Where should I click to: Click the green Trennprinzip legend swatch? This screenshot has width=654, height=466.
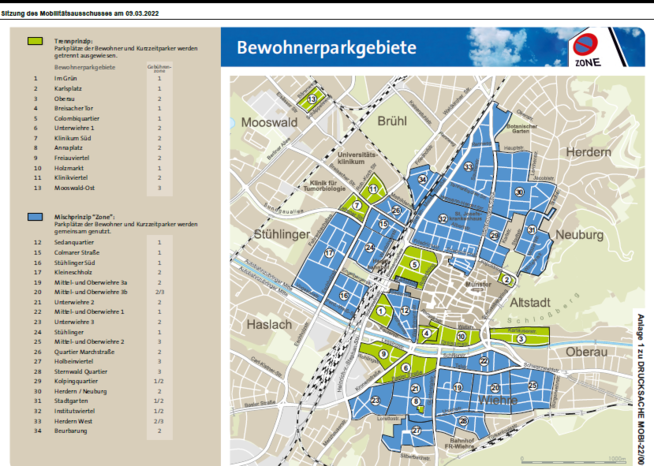(33, 40)
